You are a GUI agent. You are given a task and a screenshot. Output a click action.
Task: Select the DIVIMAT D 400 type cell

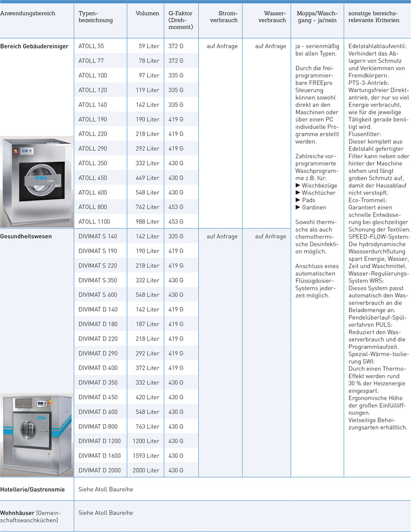pyautogui.click(x=98, y=368)
